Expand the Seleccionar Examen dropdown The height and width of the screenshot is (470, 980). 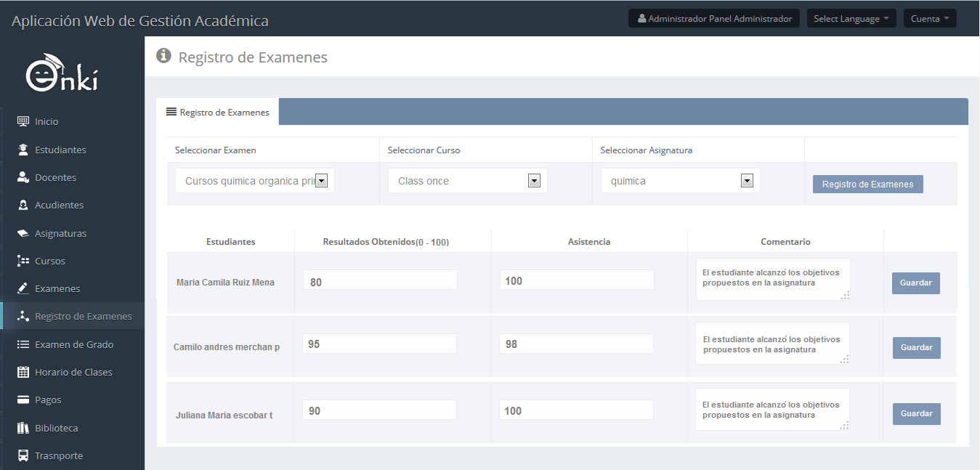pos(255,181)
